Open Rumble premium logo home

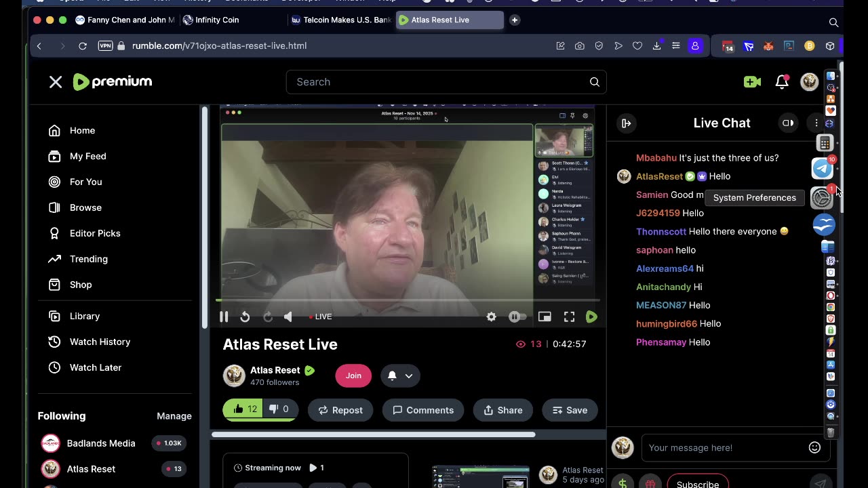tap(113, 82)
